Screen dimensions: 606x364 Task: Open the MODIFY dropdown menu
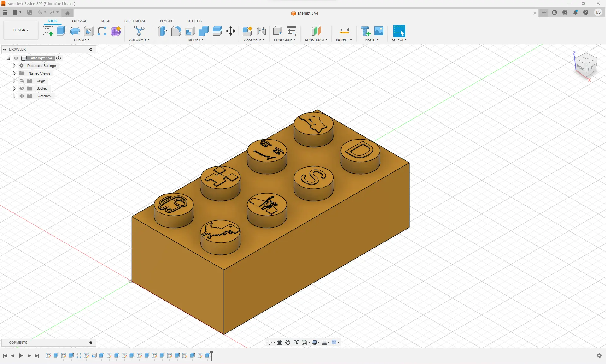click(196, 40)
